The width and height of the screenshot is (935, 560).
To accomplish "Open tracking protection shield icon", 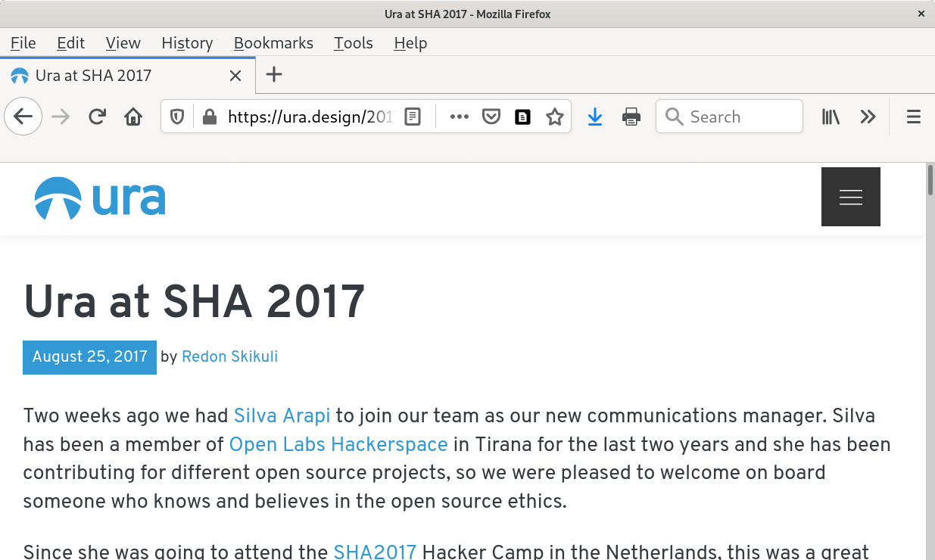I will click(x=177, y=117).
